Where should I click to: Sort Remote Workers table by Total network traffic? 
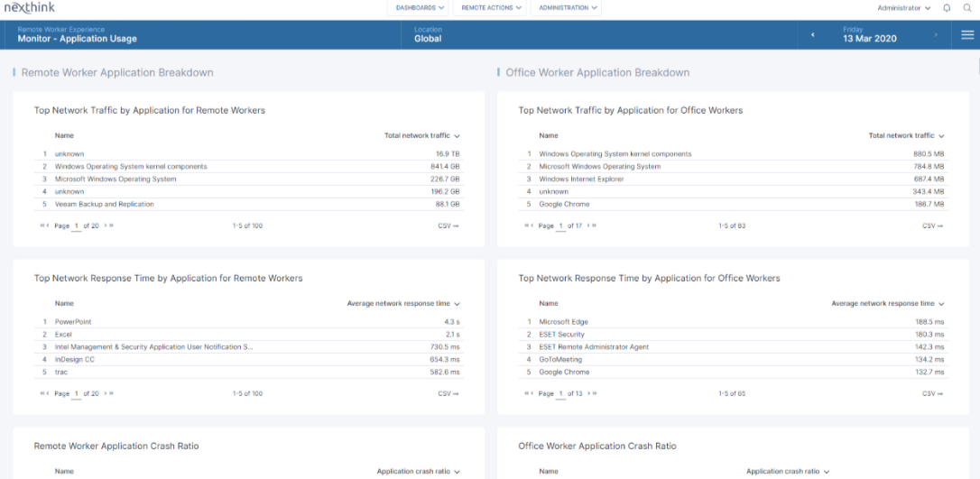(421, 136)
